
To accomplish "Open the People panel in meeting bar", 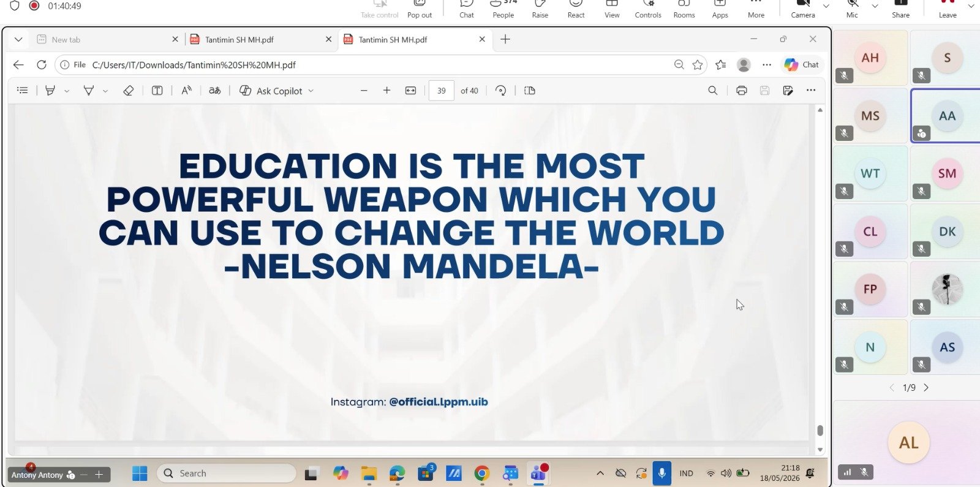I will (x=503, y=9).
